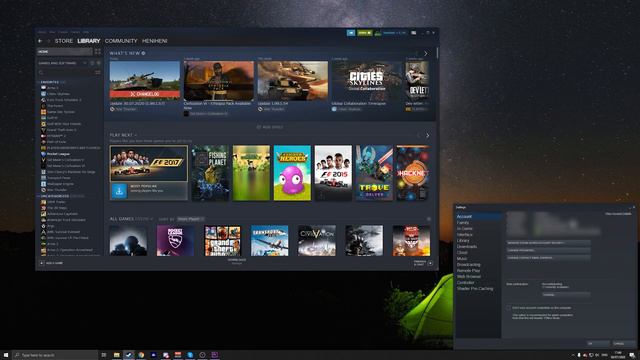
Task: Open Rocket League cover in All Games
Action: (176, 241)
